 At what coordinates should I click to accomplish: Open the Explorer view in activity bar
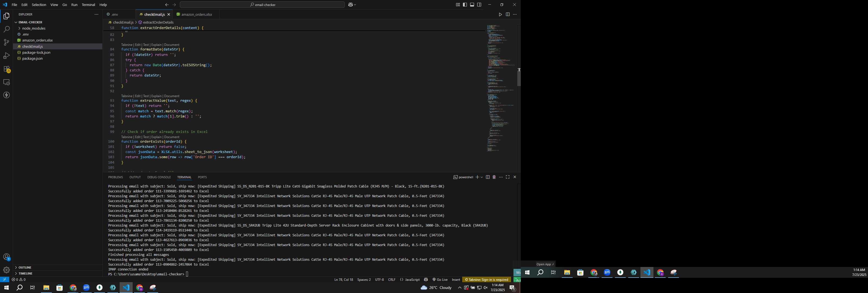pos(7,16)
